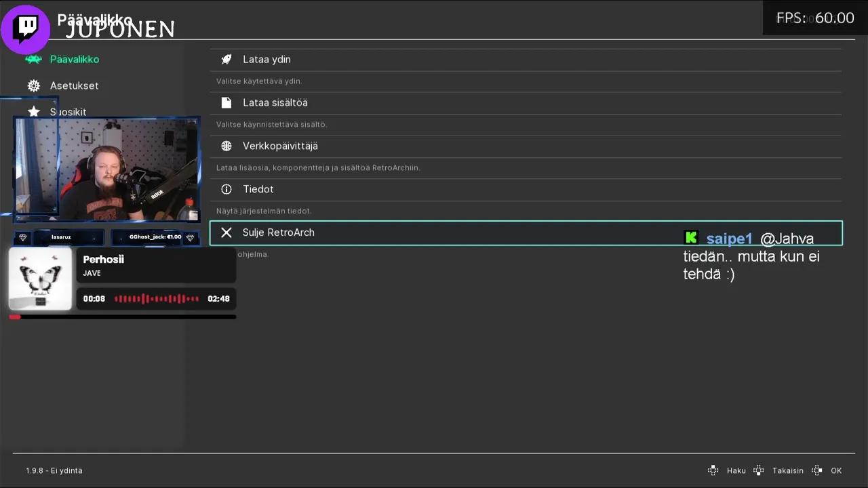Screen dimensions: 868x488
Task: Click the JAVE artist name
Action: coord(92,273)
